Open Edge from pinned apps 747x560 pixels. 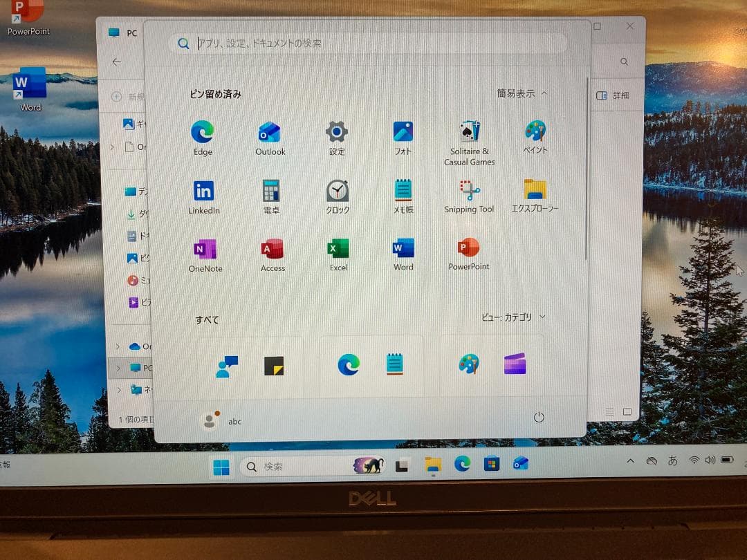pyautogui.click(x=203, y=138)
